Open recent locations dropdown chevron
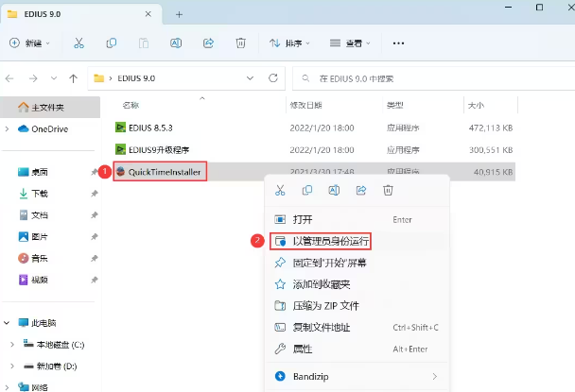Image resolution: width=575 pixels, height=392 pixels. coord(54,78)
